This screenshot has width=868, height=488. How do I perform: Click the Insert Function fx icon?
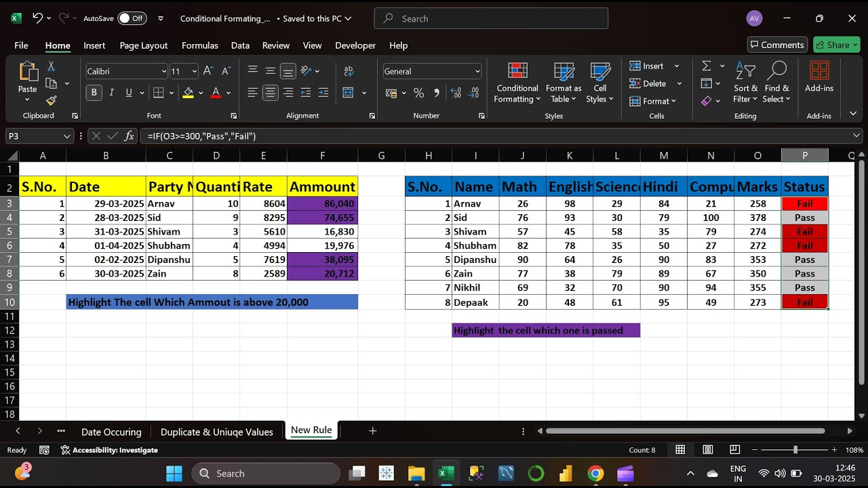pyautogui.click(x=130, y=136)
